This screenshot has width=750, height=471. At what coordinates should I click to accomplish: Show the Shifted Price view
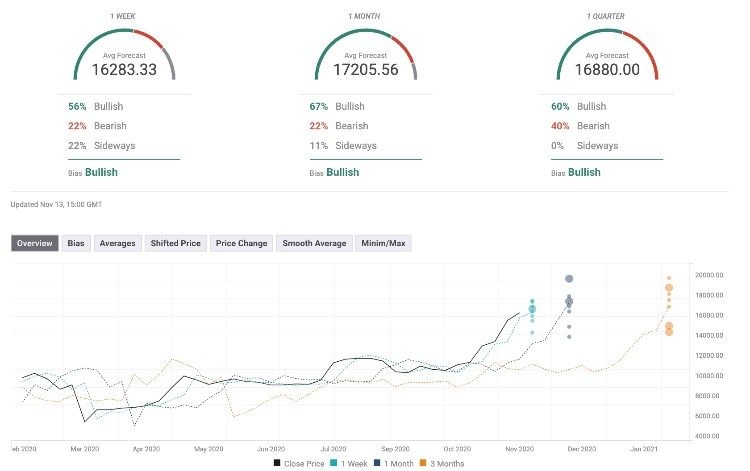click(175, 243)
